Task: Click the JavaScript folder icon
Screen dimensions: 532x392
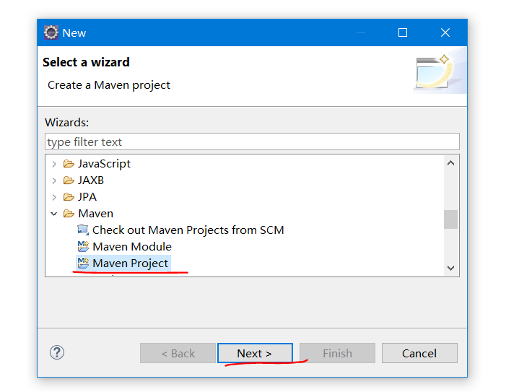Action: (x=69, y=164)
